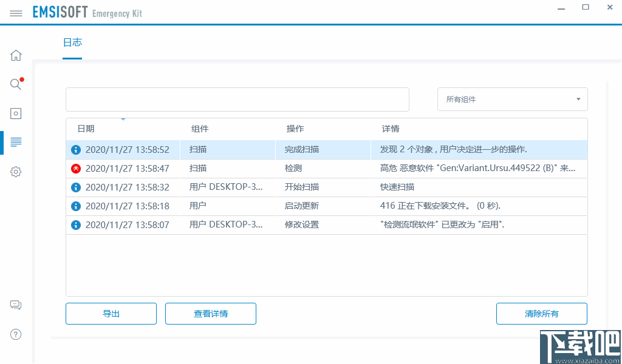Click the 查看详情 button
Viewport: 622px width, 364px height.
point(210,314)
